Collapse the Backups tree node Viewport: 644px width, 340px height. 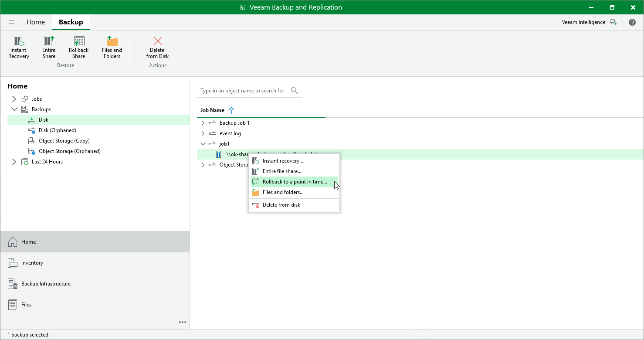pos(14,109)
